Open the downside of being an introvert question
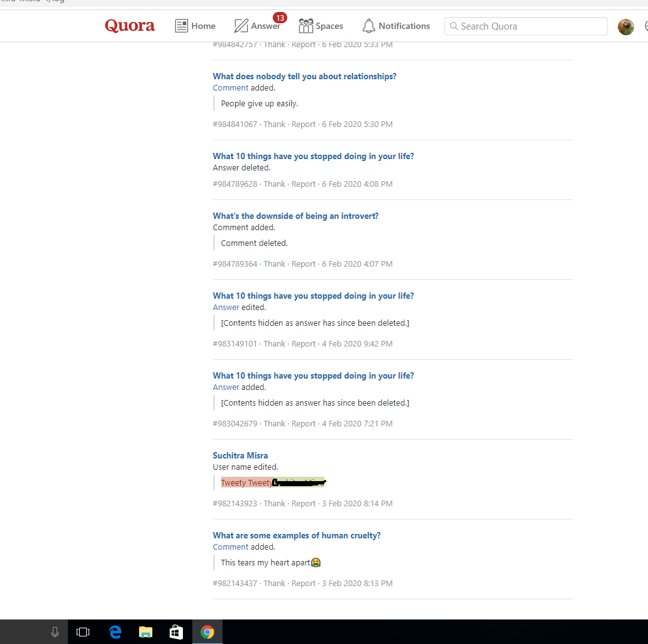This screenshot has width=648, height=644. (x=295, y=216)
